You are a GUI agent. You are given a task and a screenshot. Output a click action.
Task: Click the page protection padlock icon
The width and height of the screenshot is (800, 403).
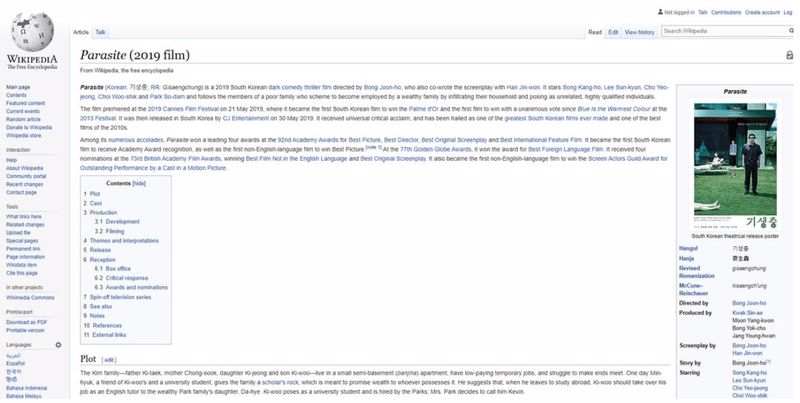click(x=789, y=55)
